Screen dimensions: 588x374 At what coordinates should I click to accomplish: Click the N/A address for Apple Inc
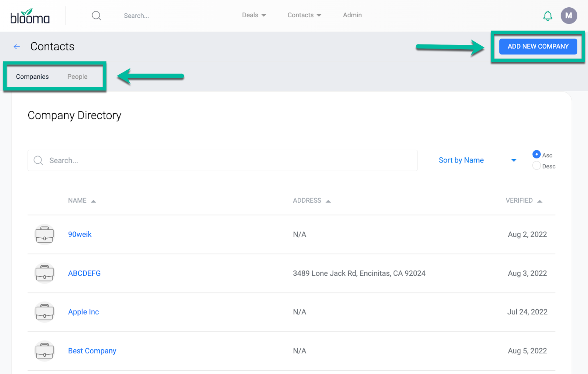click(x=300, y=312)
